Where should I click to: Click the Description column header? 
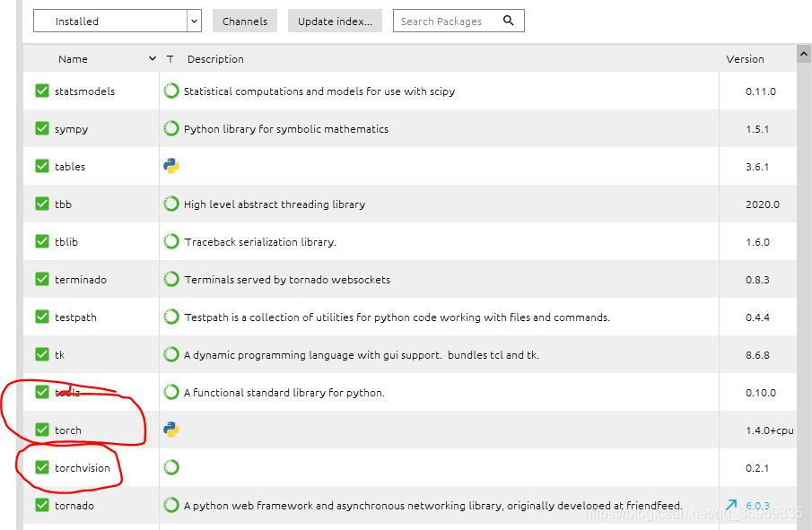coord(215,59)
